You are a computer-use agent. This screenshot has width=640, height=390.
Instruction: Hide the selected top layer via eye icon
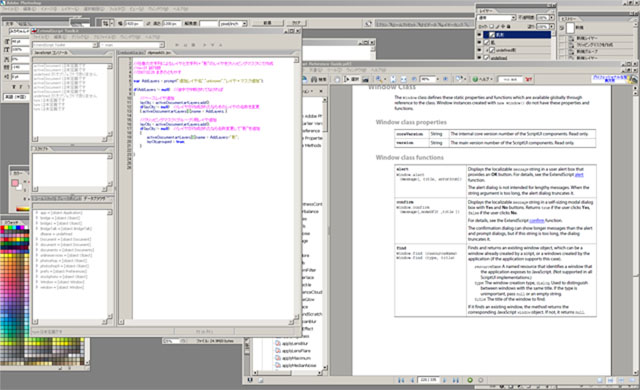coord(480,35)
